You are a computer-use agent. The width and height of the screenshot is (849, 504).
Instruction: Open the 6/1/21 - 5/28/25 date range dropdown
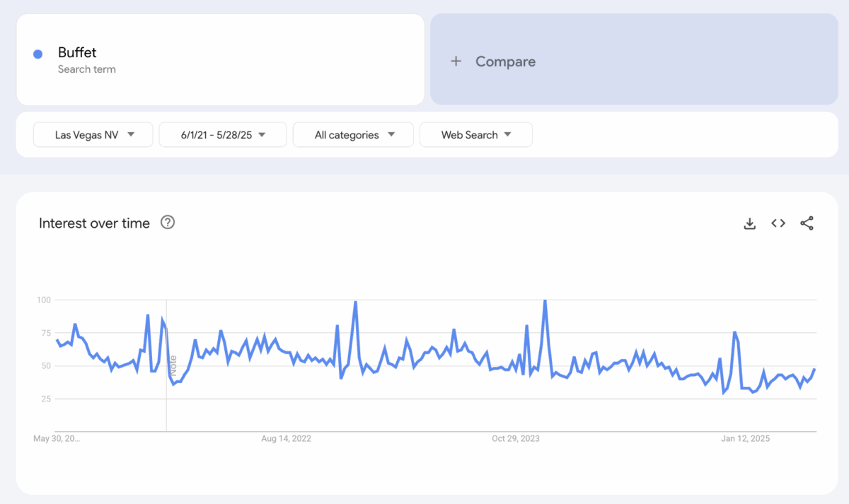pos(223,134)
